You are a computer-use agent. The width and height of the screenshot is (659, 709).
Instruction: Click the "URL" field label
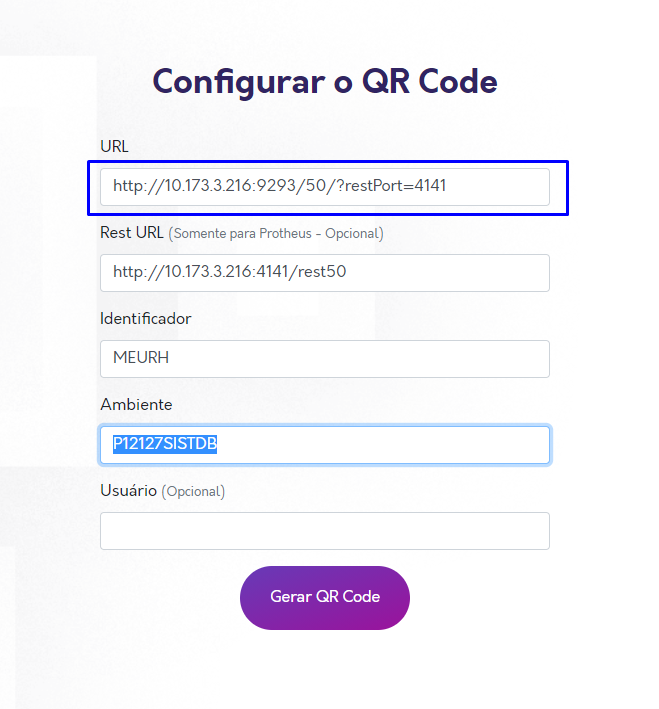(x=114, y=146)
